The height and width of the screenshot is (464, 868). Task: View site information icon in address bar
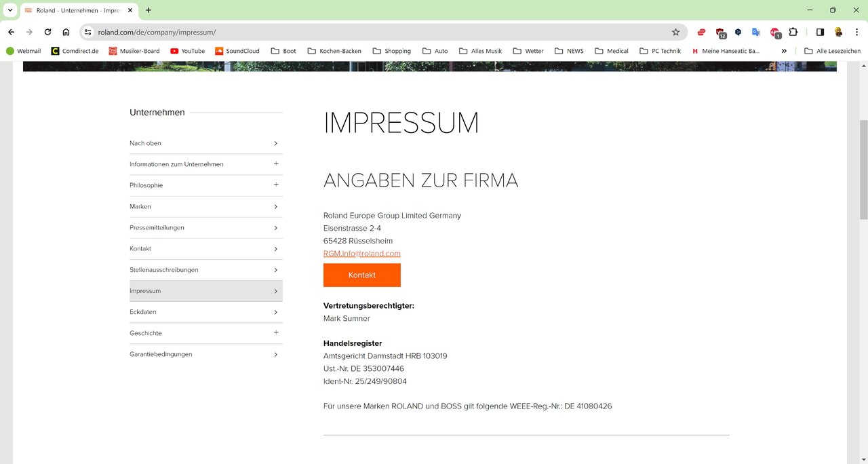click(87, 32)
